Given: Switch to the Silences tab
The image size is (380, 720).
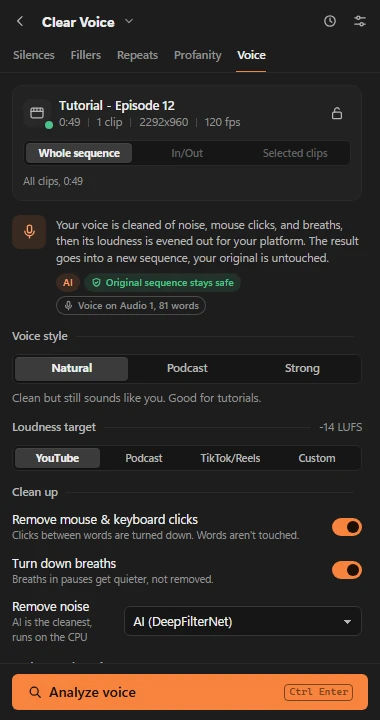Looking at the screenshot, I should coord(34,55).
